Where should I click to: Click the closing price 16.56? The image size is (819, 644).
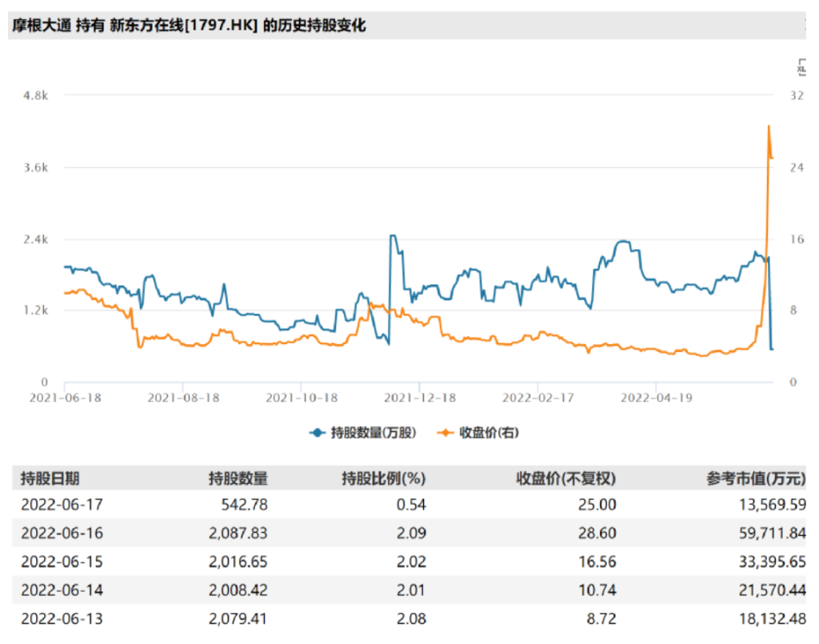(x=597, y=562)
